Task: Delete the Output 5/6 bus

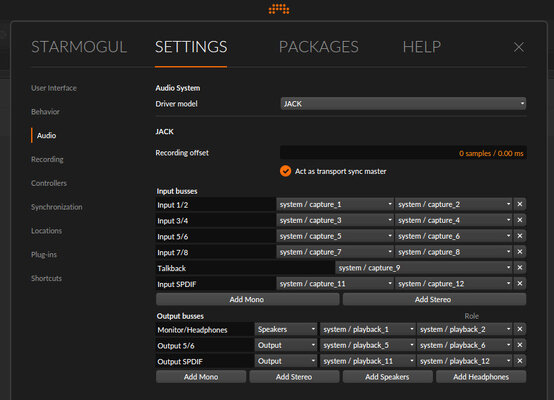Action: (520, 345)
